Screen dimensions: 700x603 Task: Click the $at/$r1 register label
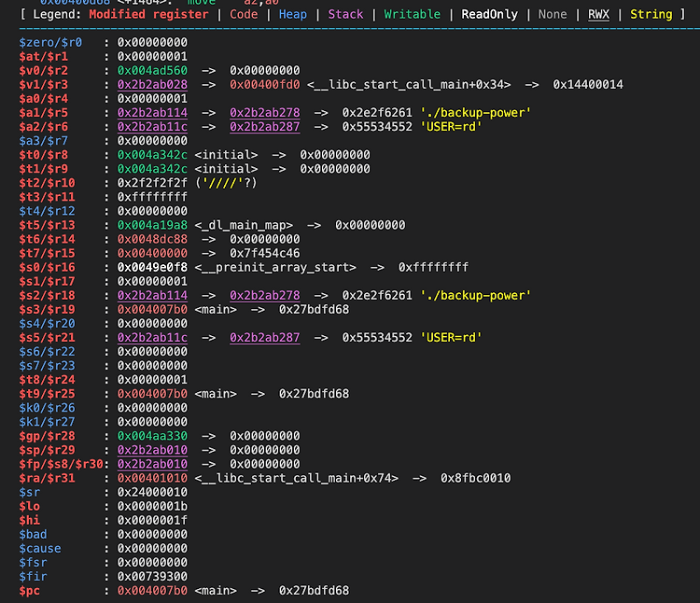[43, 57]
